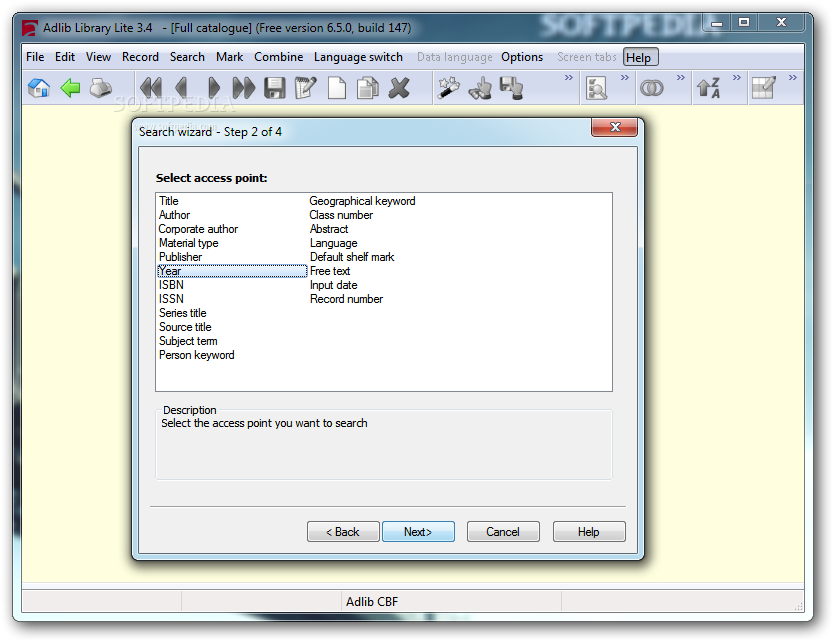Select the Year access point

(232, 271)
